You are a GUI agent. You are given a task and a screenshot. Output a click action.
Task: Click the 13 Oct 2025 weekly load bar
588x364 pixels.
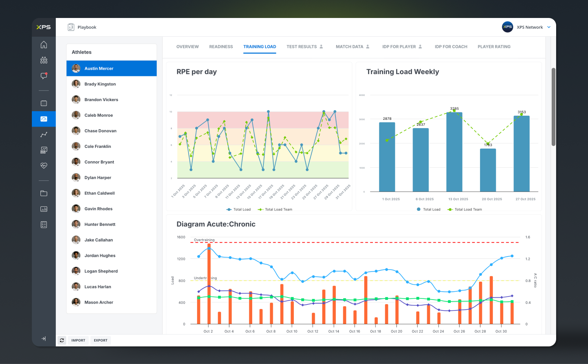pyautogui.click(x=454, y=152)
